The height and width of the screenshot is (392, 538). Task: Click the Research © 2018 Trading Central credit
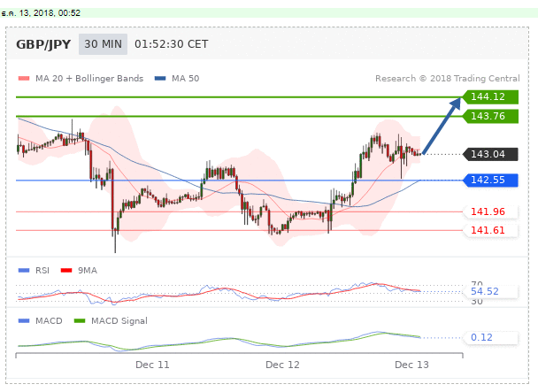coord(448,78)
